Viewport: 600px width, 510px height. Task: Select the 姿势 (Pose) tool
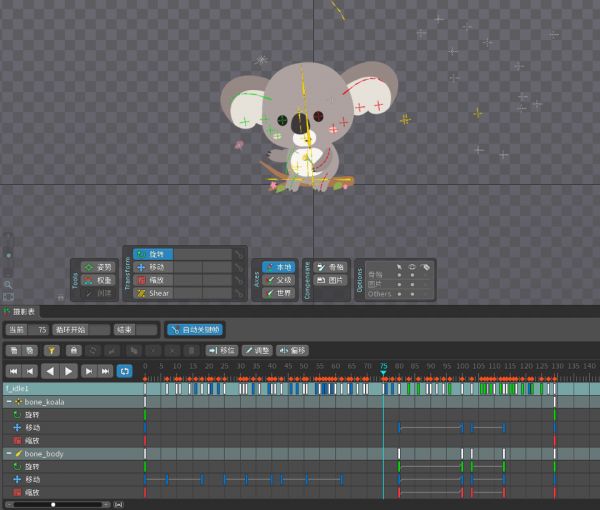[98, 267]
